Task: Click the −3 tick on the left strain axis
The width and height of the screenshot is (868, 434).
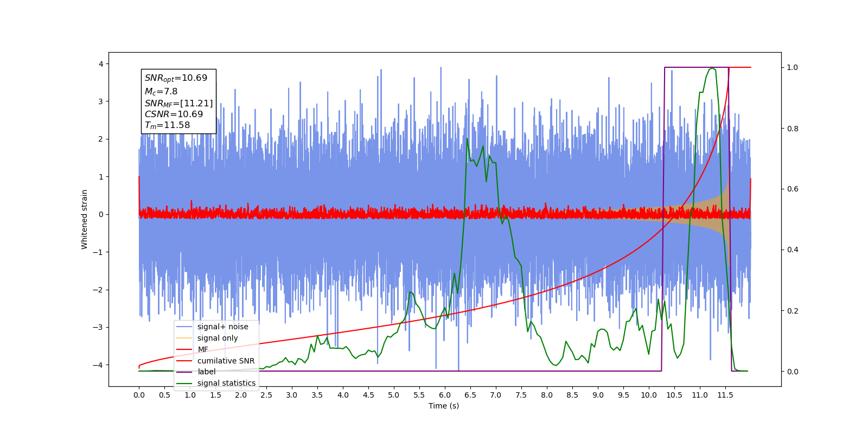Action: click(x=98, y=327)
